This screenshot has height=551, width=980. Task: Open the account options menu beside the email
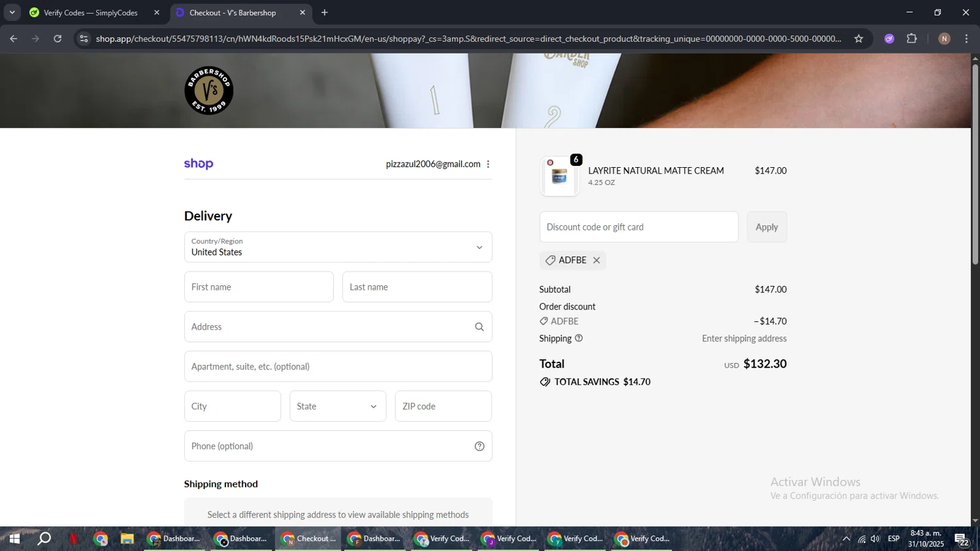tap(488, 164)
